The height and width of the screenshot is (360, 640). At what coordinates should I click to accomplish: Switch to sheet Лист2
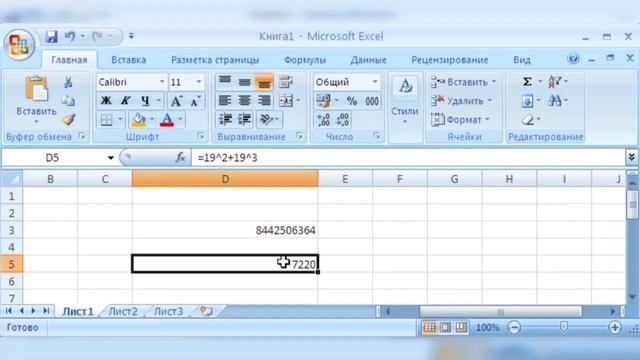tap(123, 312)
